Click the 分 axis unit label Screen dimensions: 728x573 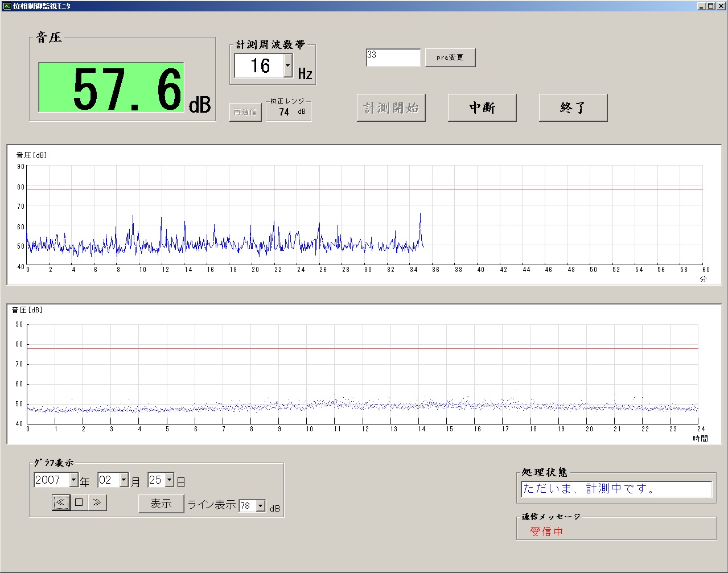click(703, 279)
